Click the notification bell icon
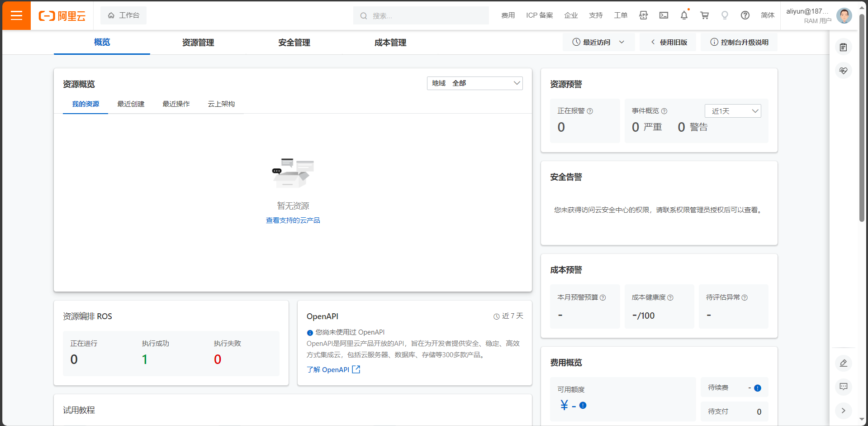The width and height of the screenshot is (868, 426). (684, 15)
